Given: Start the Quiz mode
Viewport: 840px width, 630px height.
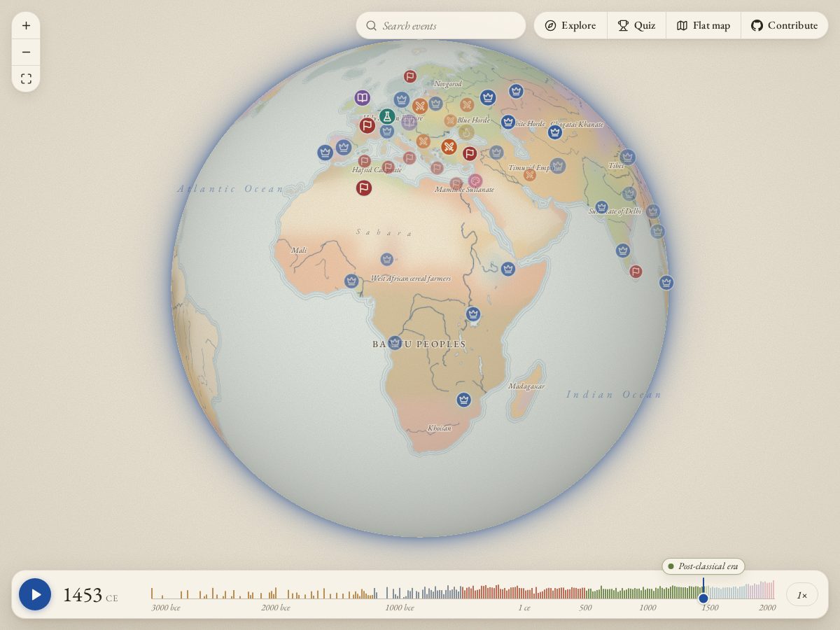Looking at the screenshot, I should (636, 25).
